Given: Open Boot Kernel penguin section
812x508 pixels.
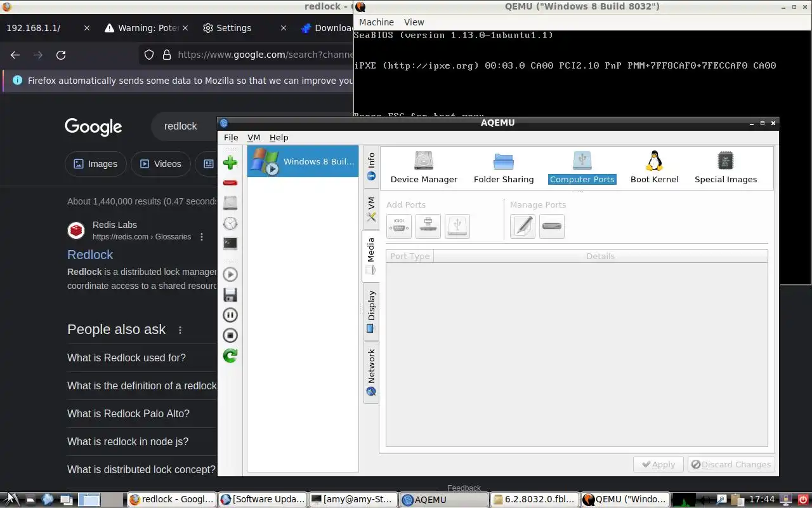Looking at the screenshot, I should (654, 168).
